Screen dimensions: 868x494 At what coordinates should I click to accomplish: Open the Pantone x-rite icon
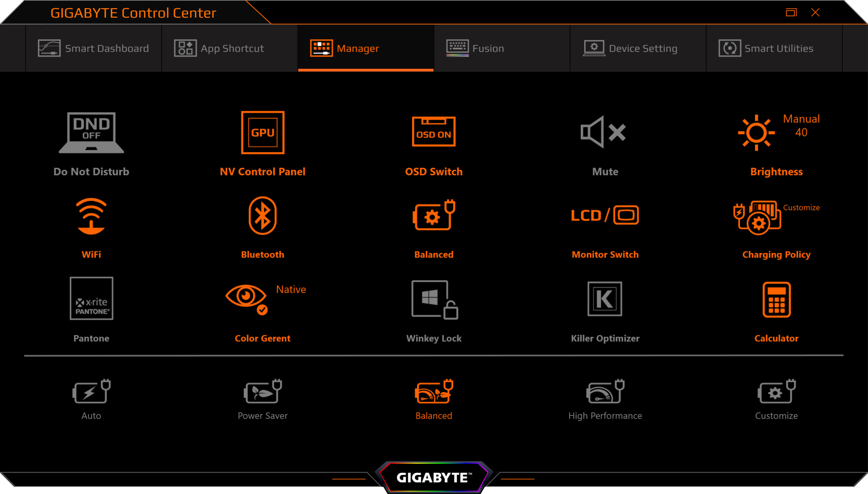(91, 299)
